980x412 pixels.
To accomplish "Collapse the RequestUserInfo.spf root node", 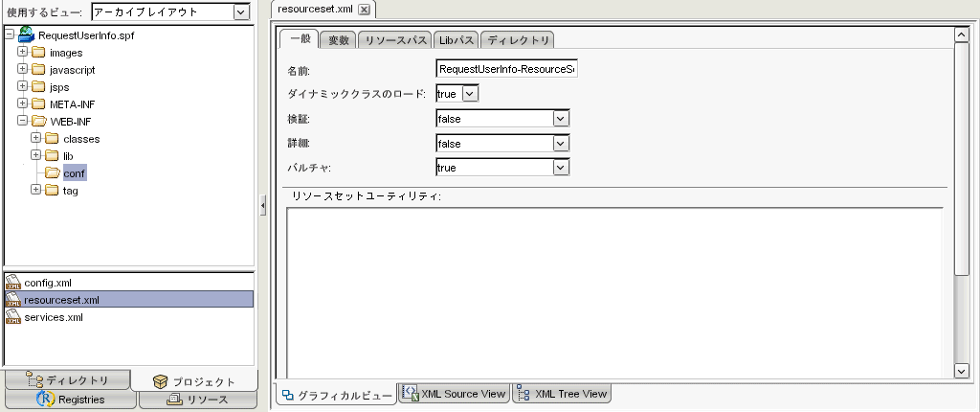I will [9, 34].
